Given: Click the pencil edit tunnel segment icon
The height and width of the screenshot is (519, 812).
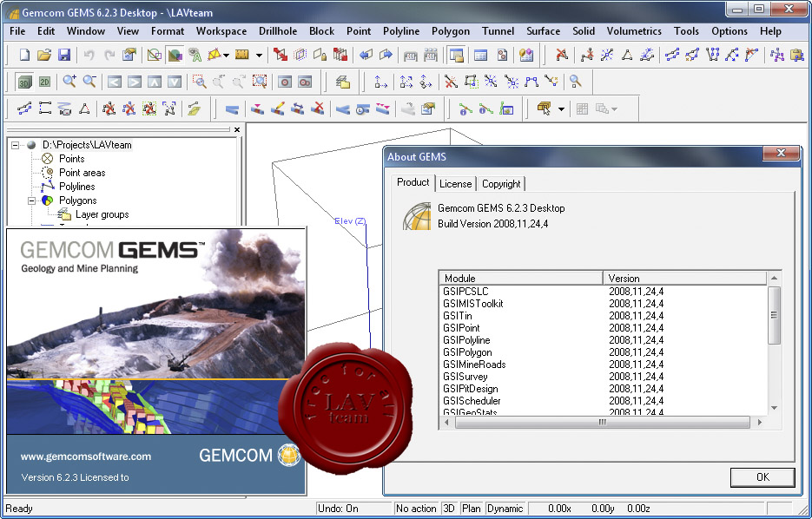Looking at the screenshot, I should tap(278, 108).
